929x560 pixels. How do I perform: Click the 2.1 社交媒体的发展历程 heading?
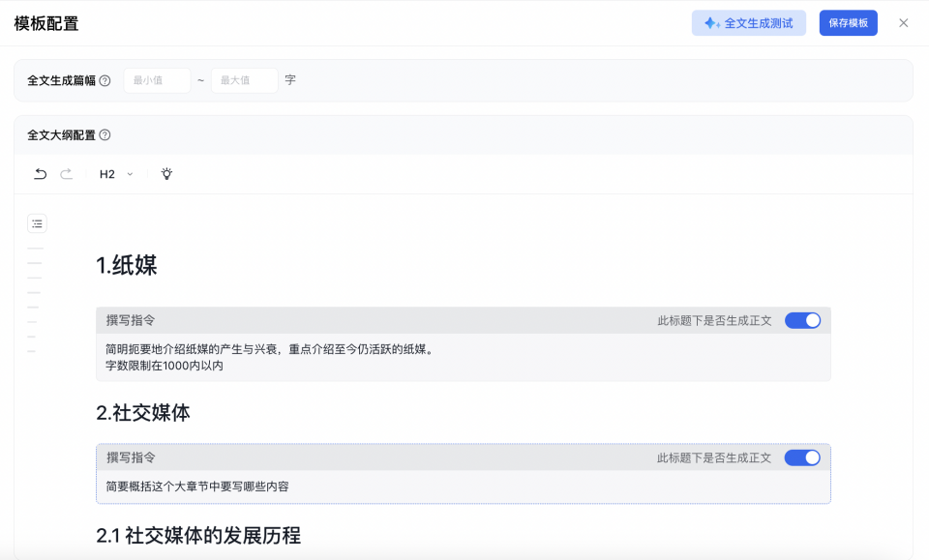click(198, 536)
